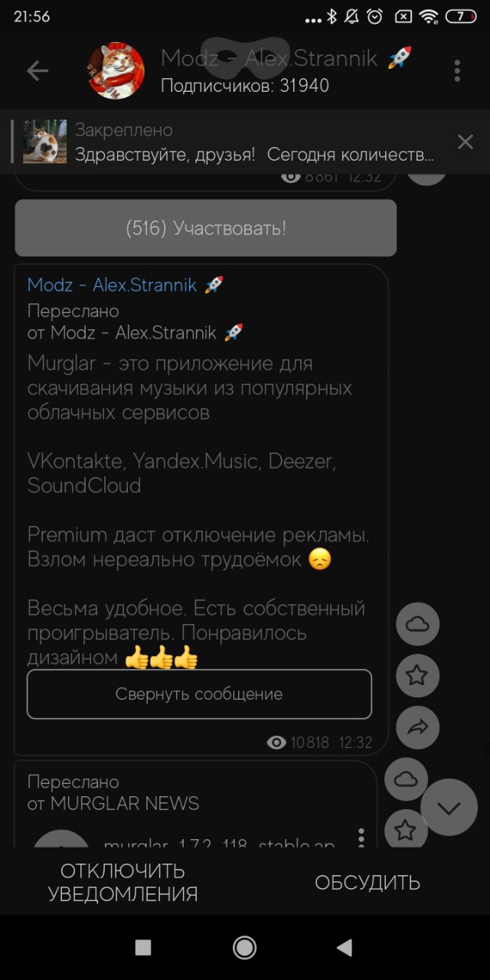The image size is (490, 980).
Task: Forward the Murglar post using the arrow icon
Action: pyautogui.click(x=417, y=727)
